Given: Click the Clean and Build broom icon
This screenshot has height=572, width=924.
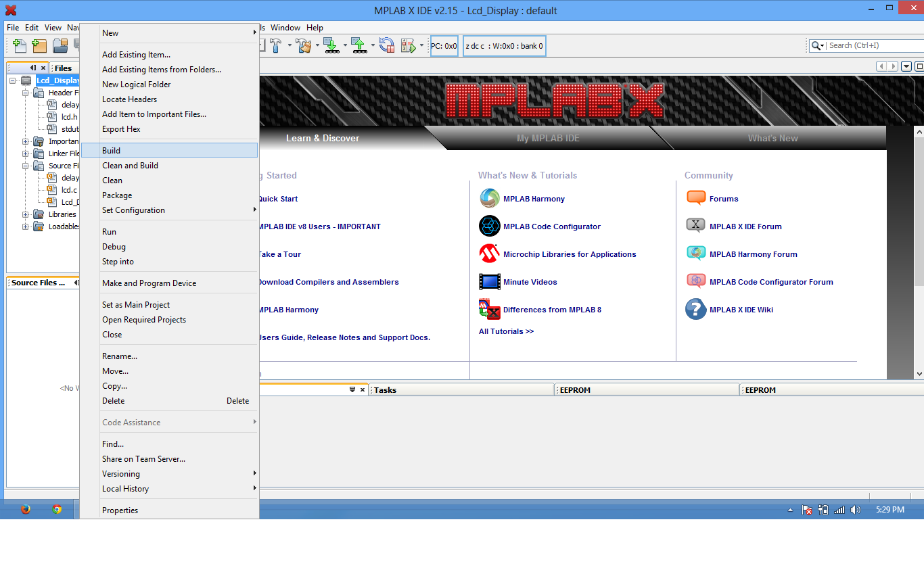Looking at the screenshot, I should 304,45.
